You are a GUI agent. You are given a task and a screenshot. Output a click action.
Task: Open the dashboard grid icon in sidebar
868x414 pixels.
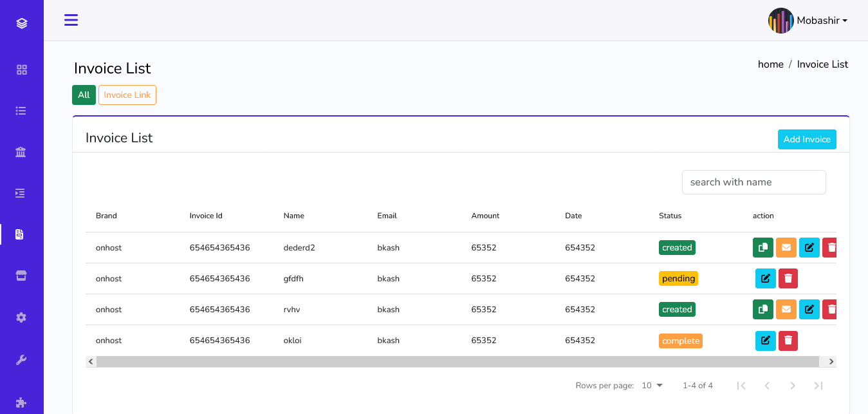coord(21,69)
